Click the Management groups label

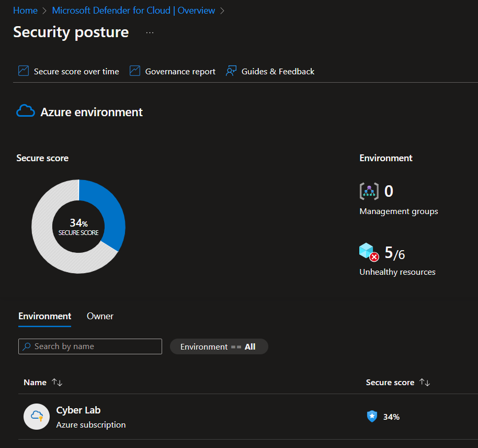(399, 211)
